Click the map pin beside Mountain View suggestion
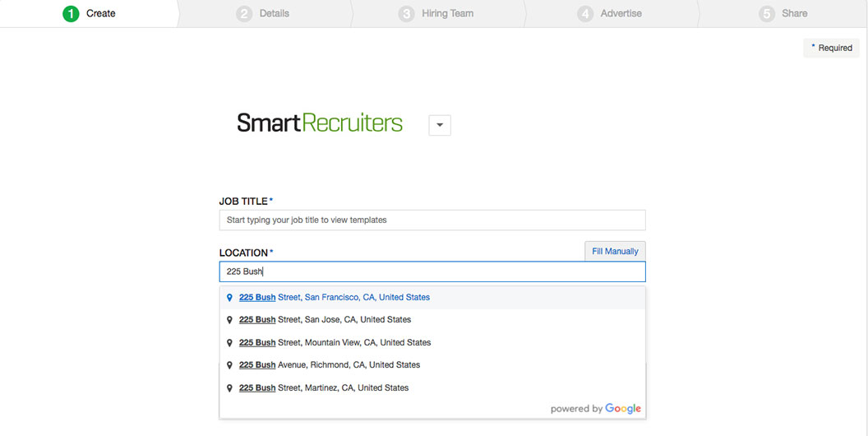 (229, 343)
